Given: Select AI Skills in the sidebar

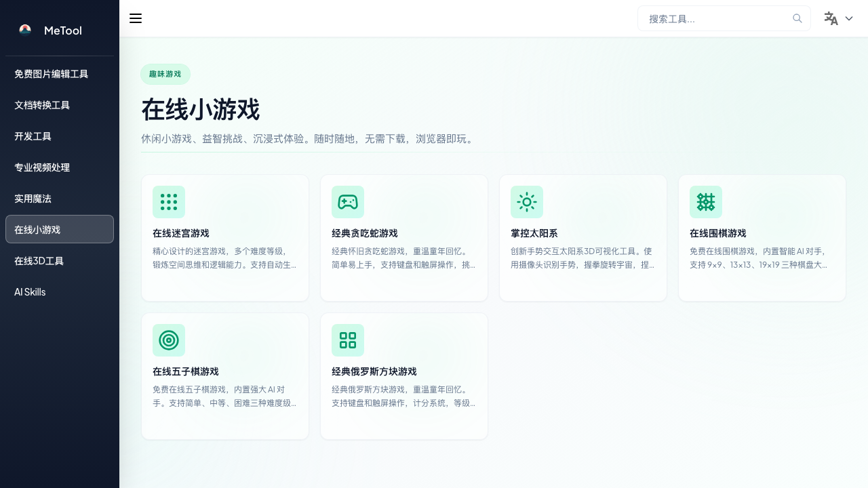Looking at the screenshot, I should [x=30, y=292].
